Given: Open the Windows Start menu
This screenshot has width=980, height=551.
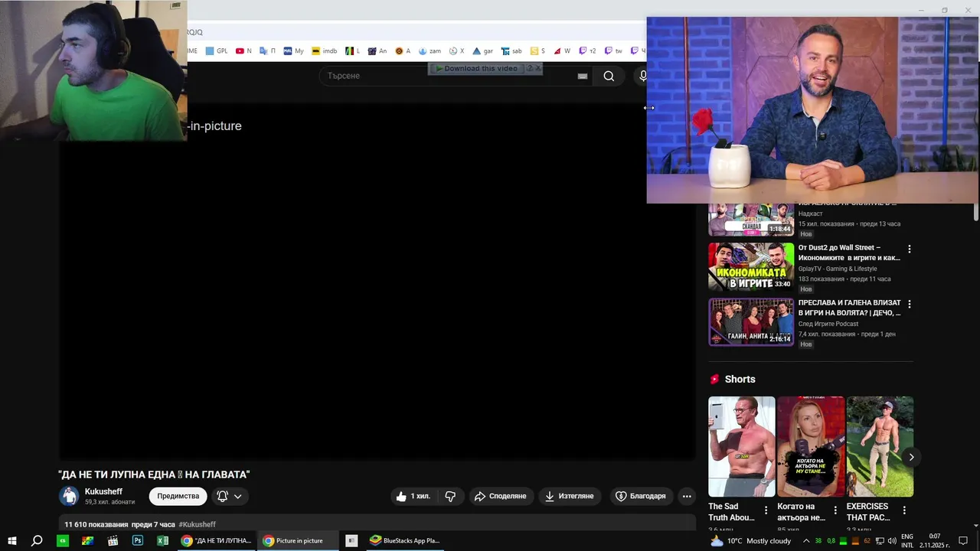Looking at the screenshot, I should tap(12, 540).
